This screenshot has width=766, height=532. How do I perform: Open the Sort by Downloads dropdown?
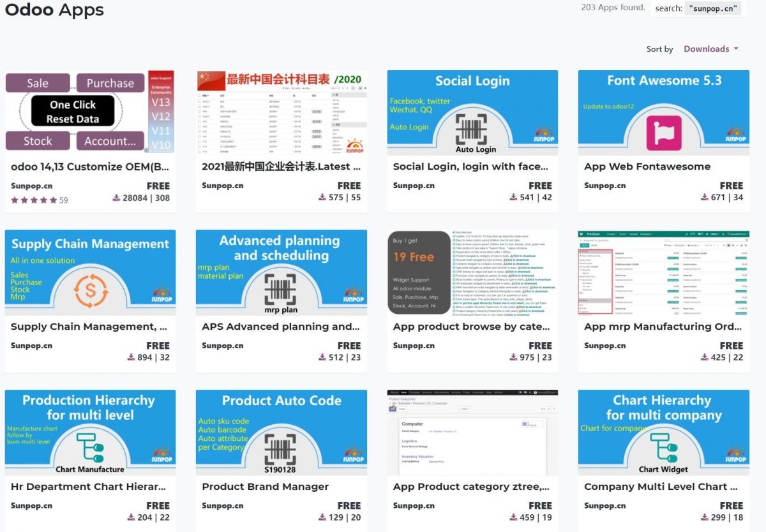(x=710, y=49)
